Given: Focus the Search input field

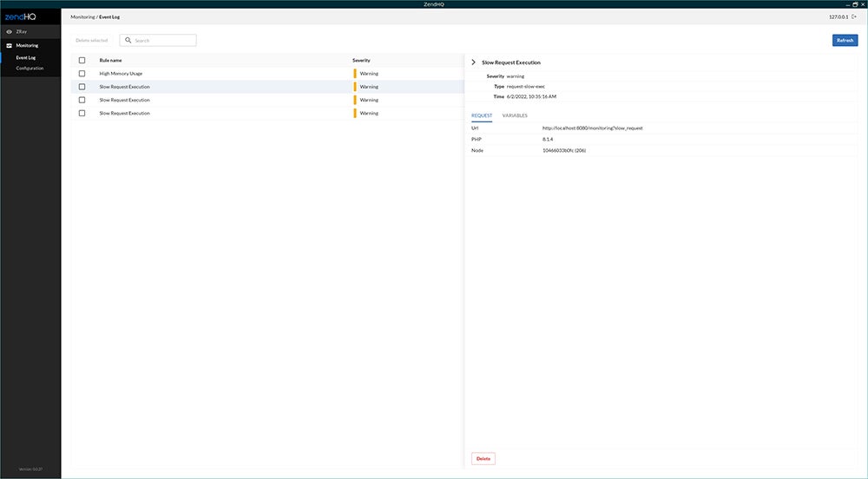Looking at the screenshot, I should pos(158,41).
